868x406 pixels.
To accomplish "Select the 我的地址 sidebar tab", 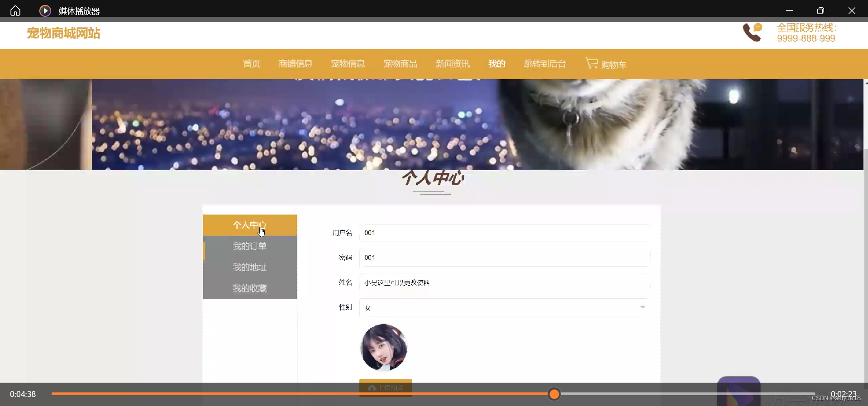I will (x=250, y=267).
